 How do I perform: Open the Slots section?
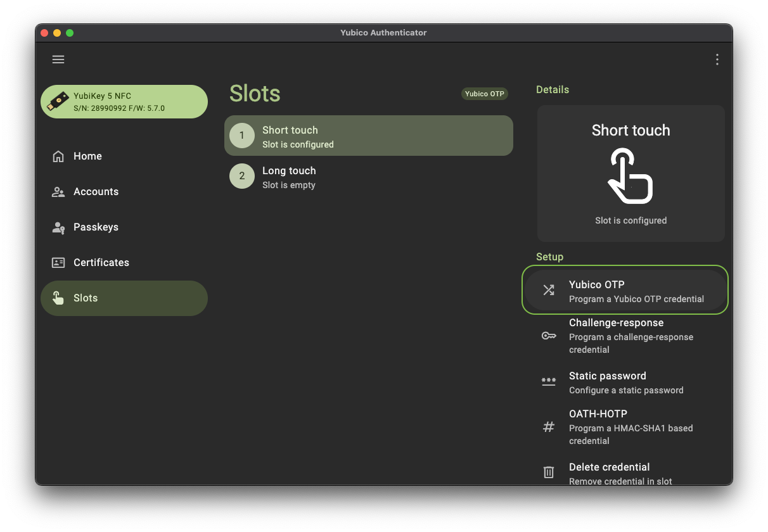(x=124, y=298)
